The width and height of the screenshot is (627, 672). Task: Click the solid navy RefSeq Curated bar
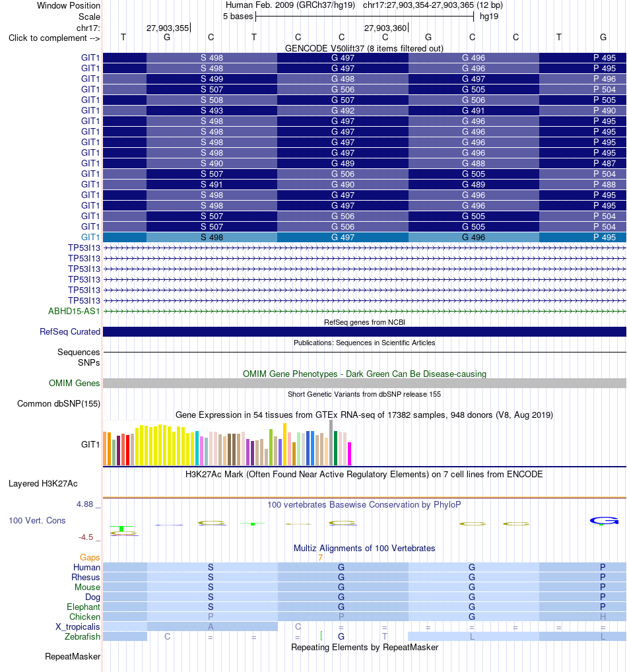(364, 332)
